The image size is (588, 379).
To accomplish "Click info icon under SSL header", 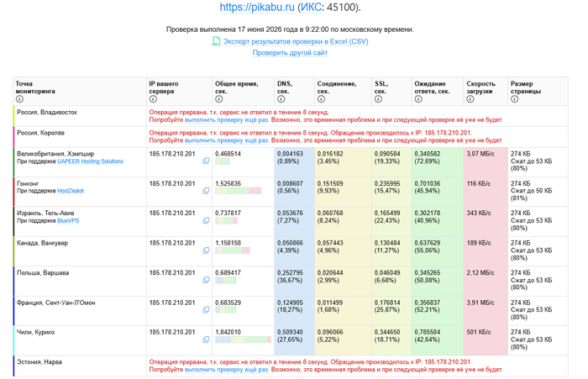I will [378, 99].
